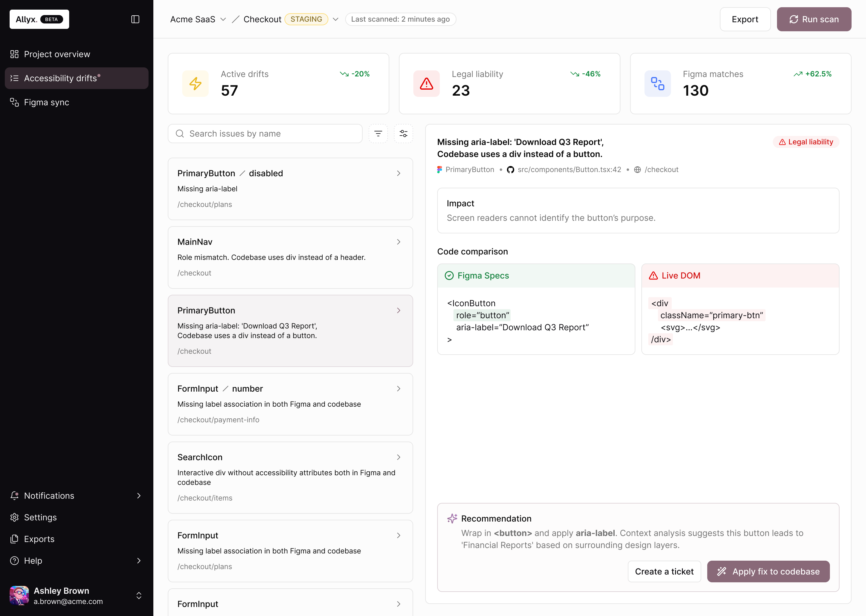Expand FormInput number issue chevron
This screenshot has height=616, width=866.
[398, 389]
